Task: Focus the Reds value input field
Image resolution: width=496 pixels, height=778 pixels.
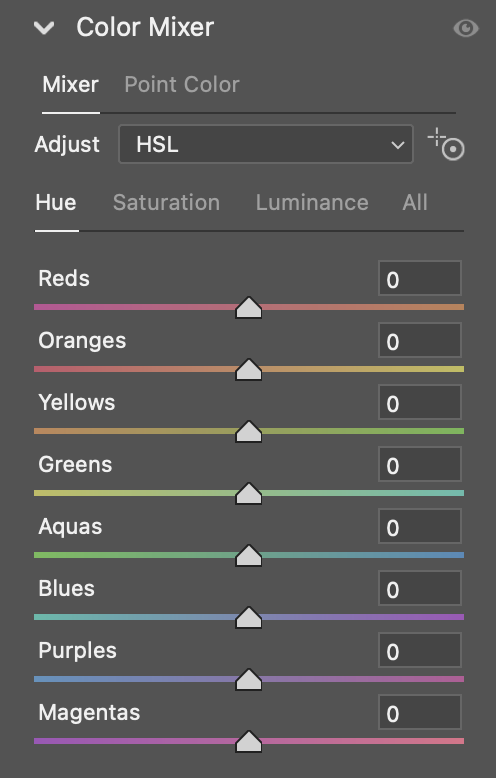Action: [420, 278]
